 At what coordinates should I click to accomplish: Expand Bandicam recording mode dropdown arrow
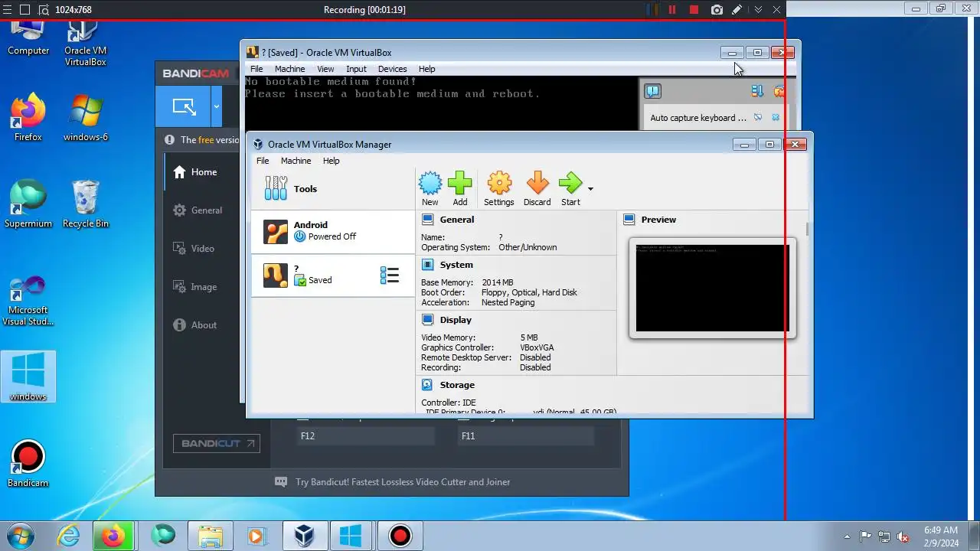coord(217,106)
